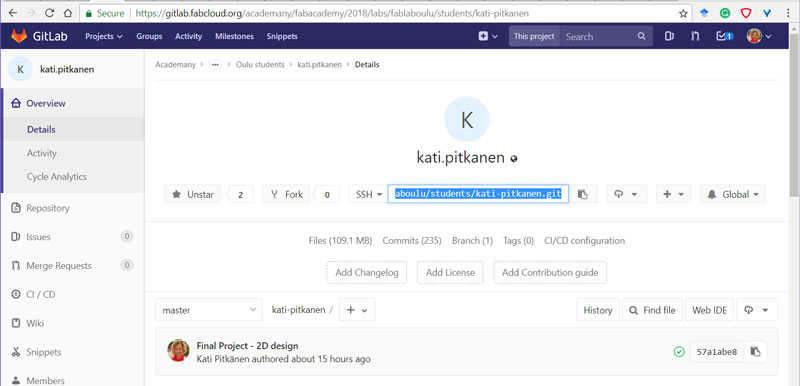The height and width of the screenshot is (386, 800).
Task: Copy commit SHA 57a1abe8 to clipboard
Action: [755, 351]
